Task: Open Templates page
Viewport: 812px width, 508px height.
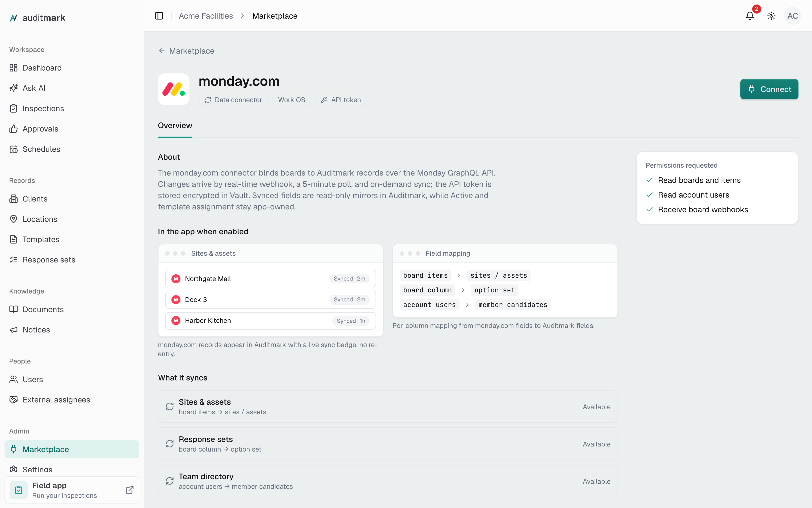Action: tap(72, 240)
